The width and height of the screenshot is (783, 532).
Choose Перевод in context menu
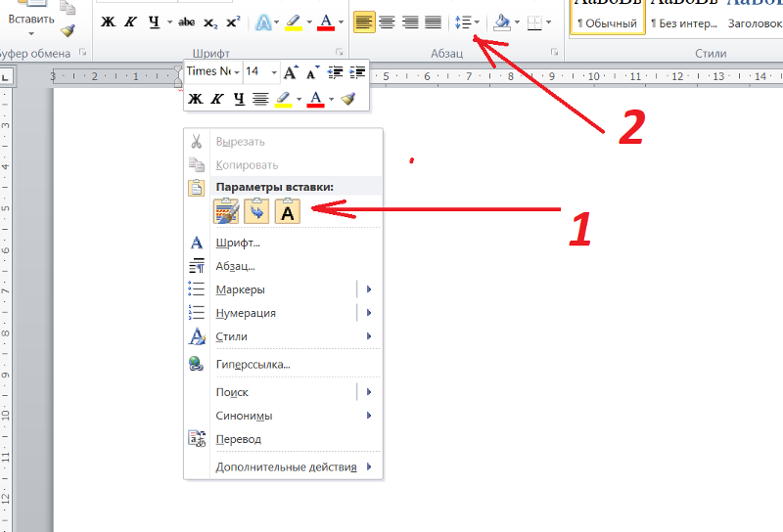[x=283, y=440]
